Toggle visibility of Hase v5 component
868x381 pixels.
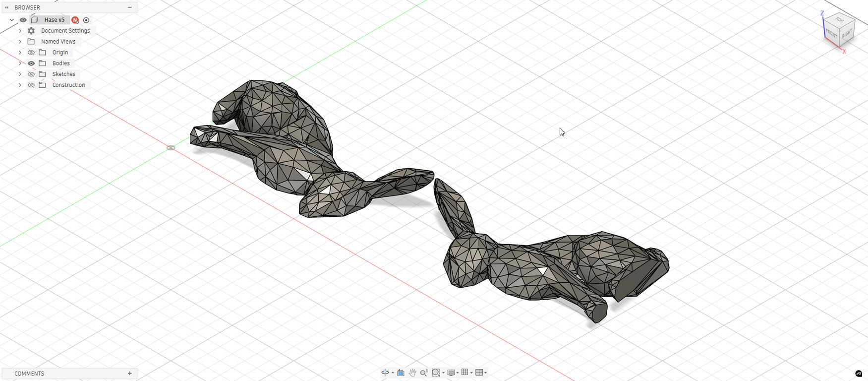point(23,20)
